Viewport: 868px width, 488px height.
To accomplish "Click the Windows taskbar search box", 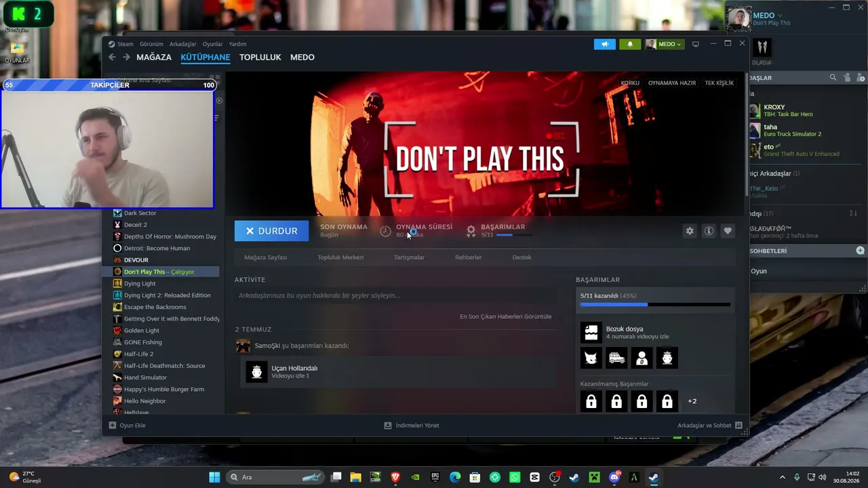I will pos(277,477).
